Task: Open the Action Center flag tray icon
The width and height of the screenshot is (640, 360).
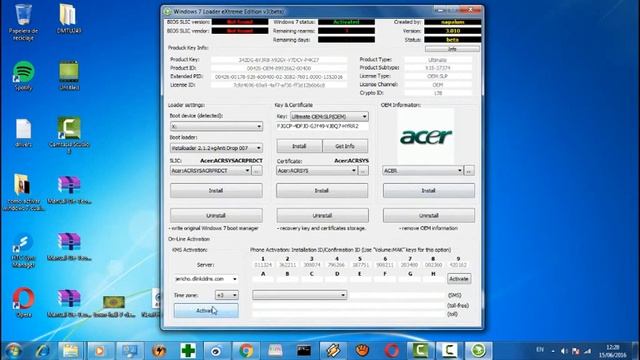Action: click(x=576, y=351)
